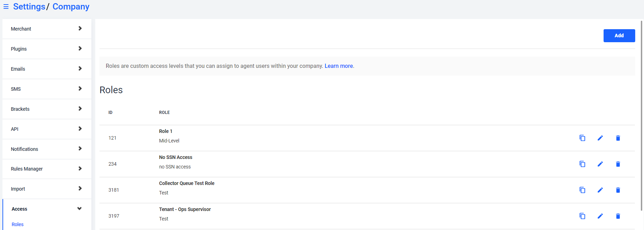Open the Merchant settings menu
Screen dimensions: 644x230
click(47, 29)
